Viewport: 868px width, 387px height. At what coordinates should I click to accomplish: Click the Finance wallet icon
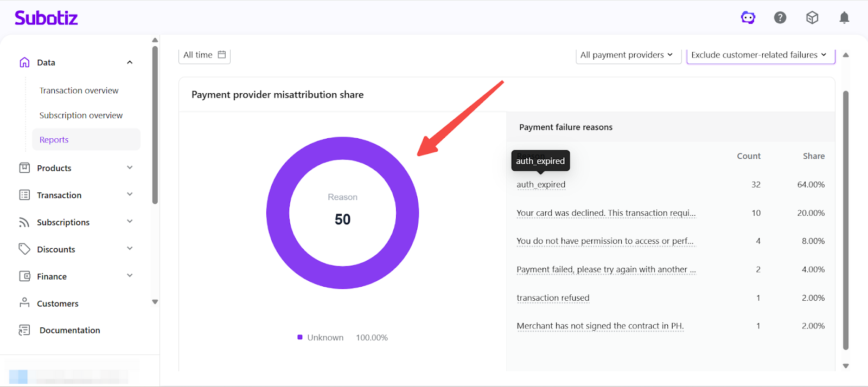[x=24, y=276]
